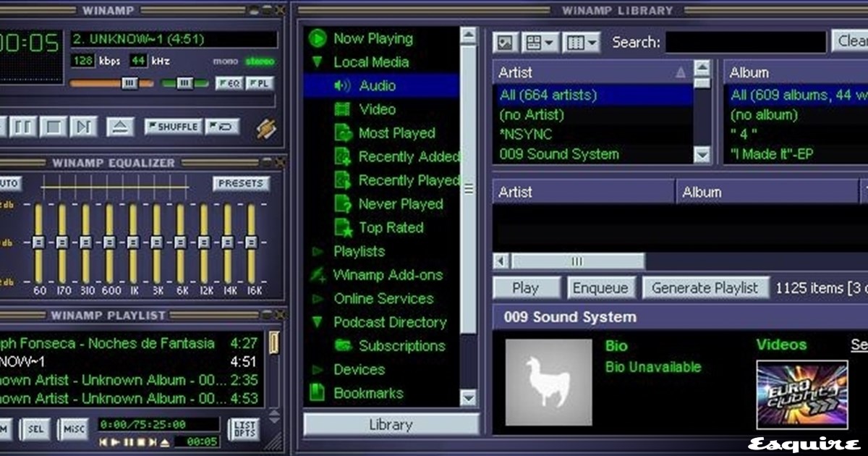Viewport: 868px width, 456px height.
Task: Expand the Playlists tree node
Action: coord(317,252)
